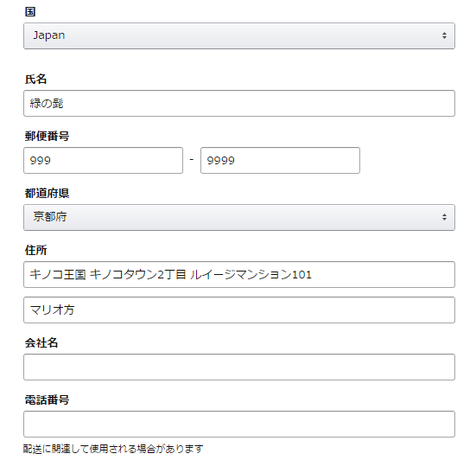476x460 pixels.
Task: Click the empty 電話番号 phone number field
Action: point(239,425)
